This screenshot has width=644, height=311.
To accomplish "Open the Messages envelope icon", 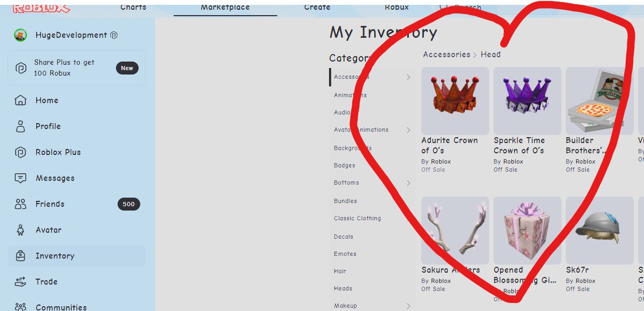I will click(x=20, y=178).
